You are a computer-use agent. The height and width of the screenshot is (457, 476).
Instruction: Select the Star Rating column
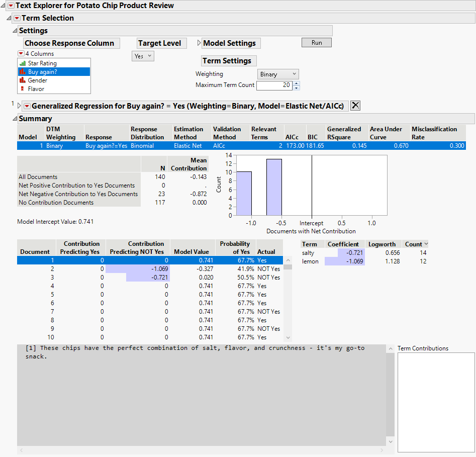click(42, 63)
